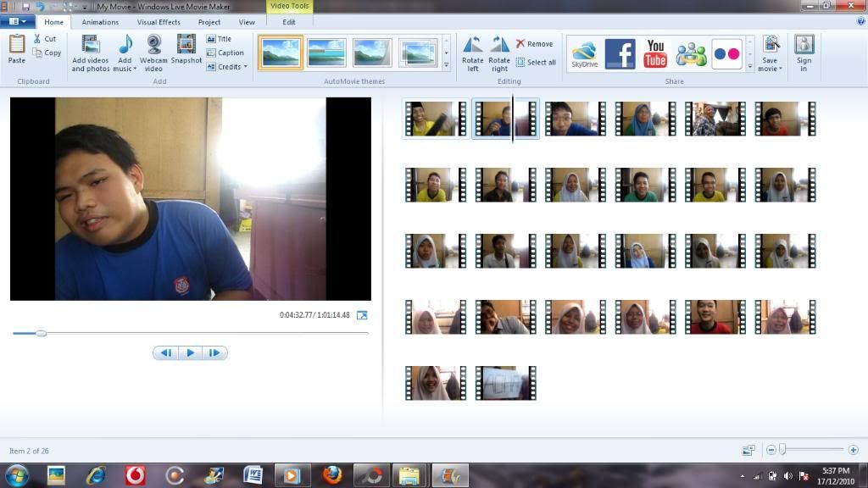Take a Snapshot of the preview
The image size is (868, 488).
click(186, 45)
